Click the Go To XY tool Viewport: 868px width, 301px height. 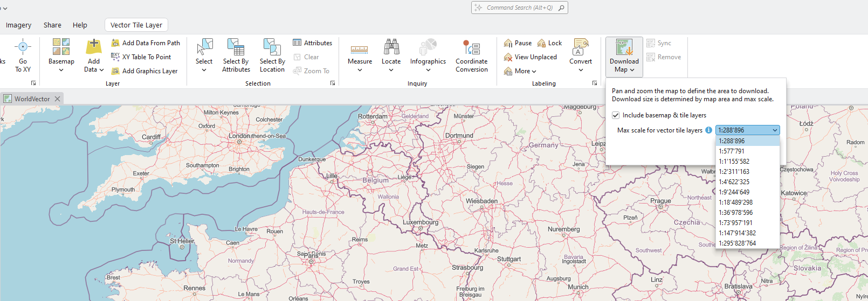click(23, 56)
